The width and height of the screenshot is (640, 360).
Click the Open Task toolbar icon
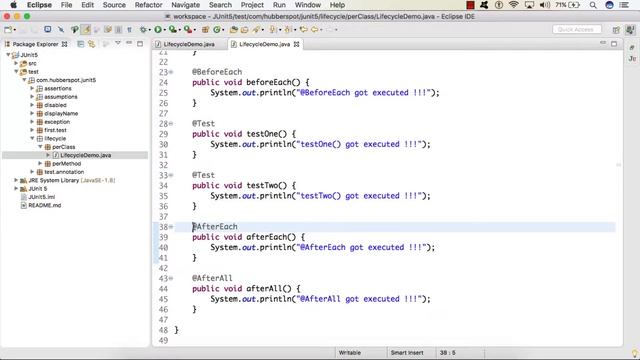click(x=244, y=29)
